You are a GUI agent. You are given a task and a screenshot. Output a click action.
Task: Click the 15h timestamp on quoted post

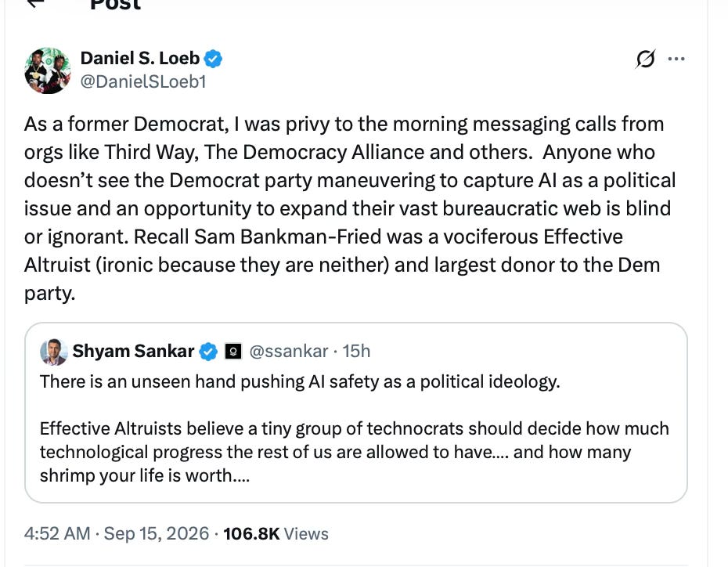(x=356, y=352)
